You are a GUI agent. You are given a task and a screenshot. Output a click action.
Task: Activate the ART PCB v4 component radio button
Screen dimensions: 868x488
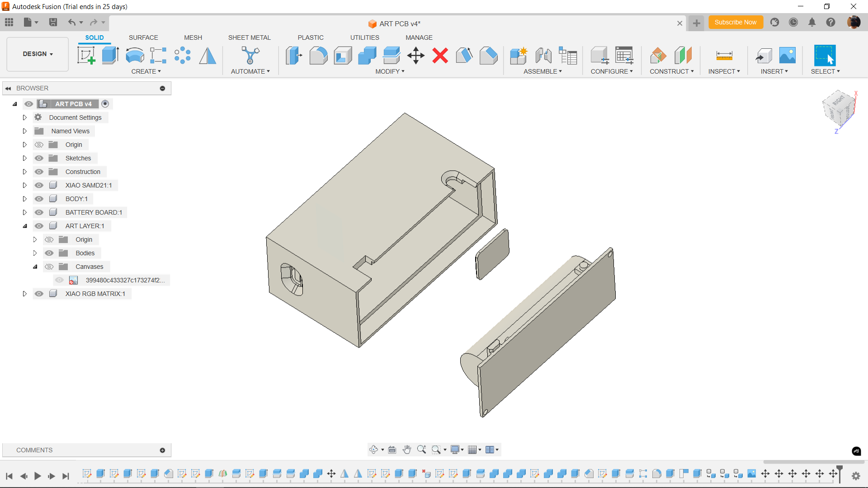pyautogui.click(x=105, y=104)
